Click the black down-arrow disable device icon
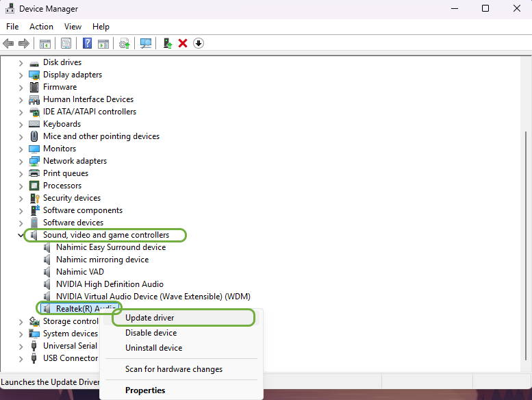 point(199,43)
